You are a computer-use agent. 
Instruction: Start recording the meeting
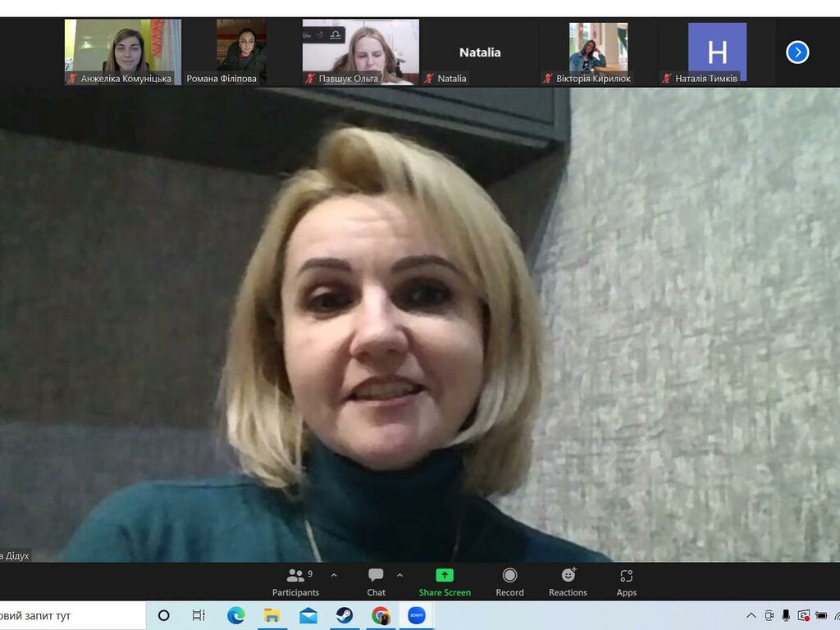coord(509,582)
